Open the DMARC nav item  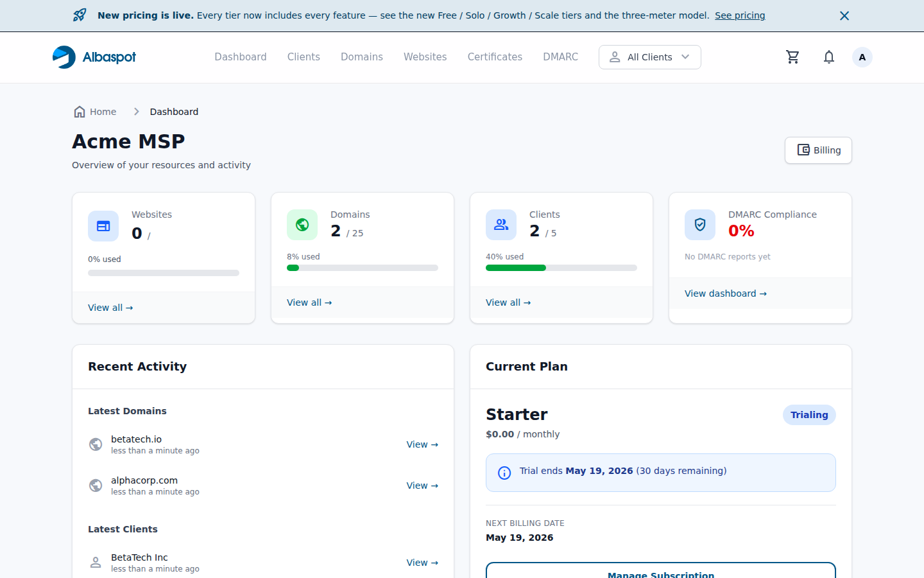coord(561,57)
